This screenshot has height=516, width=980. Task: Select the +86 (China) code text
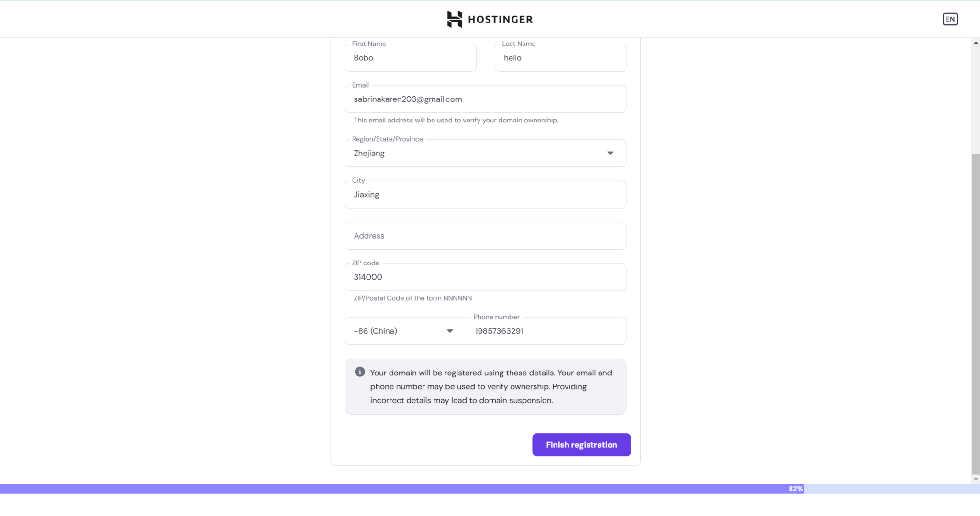(375, 331)
